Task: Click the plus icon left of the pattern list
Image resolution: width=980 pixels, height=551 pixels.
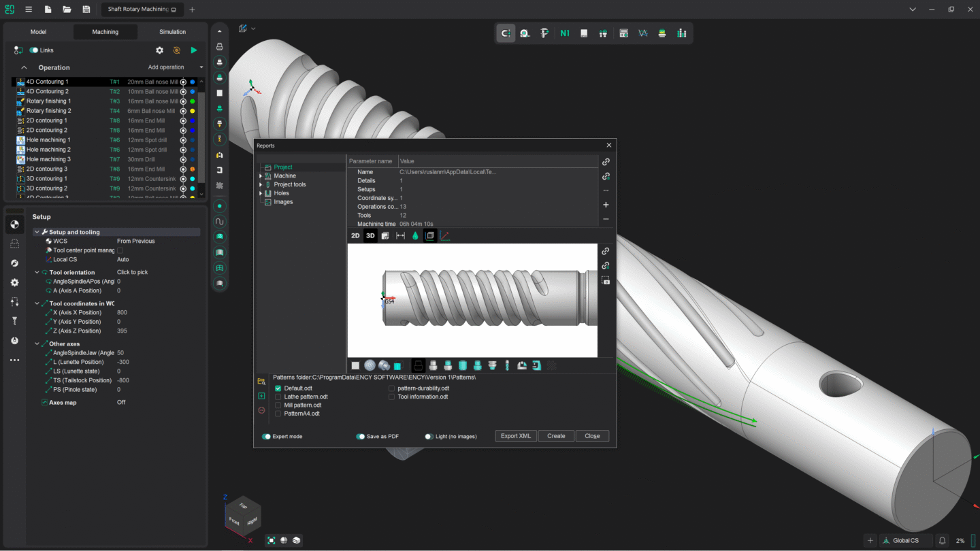Action: click(261, 395)
